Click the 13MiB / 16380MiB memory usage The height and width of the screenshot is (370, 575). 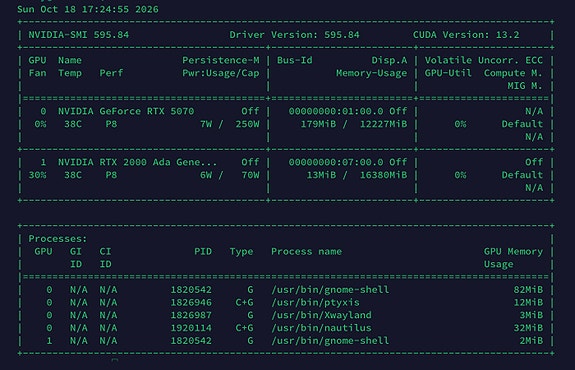point(357,175)
